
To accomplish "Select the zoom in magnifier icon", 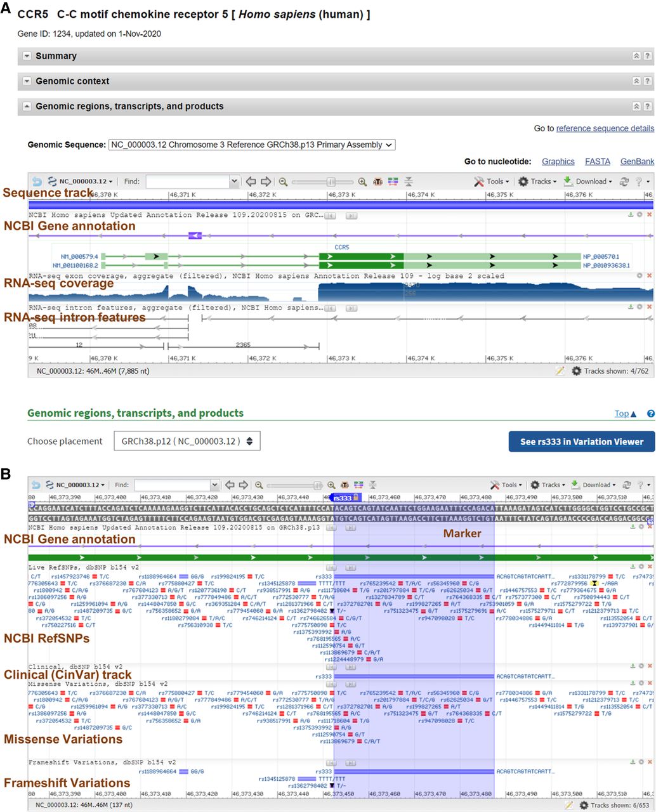I will pyautogui.click(x=362, y=181).
